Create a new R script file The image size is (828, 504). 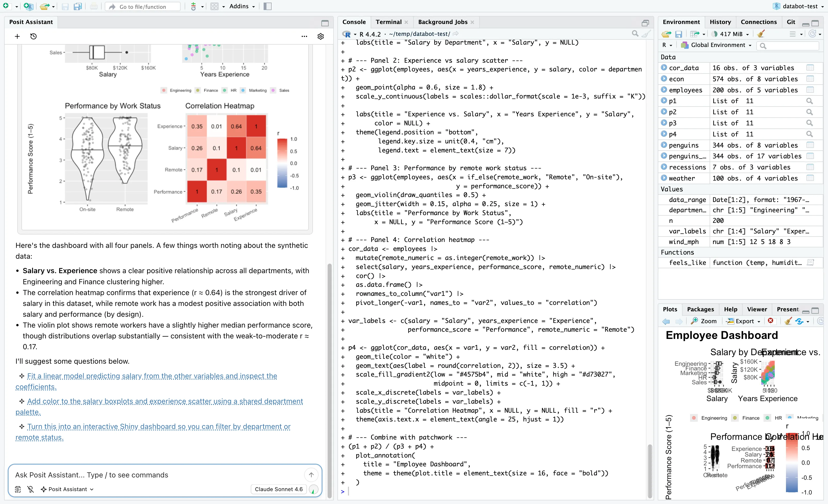[x=5, y=6]
